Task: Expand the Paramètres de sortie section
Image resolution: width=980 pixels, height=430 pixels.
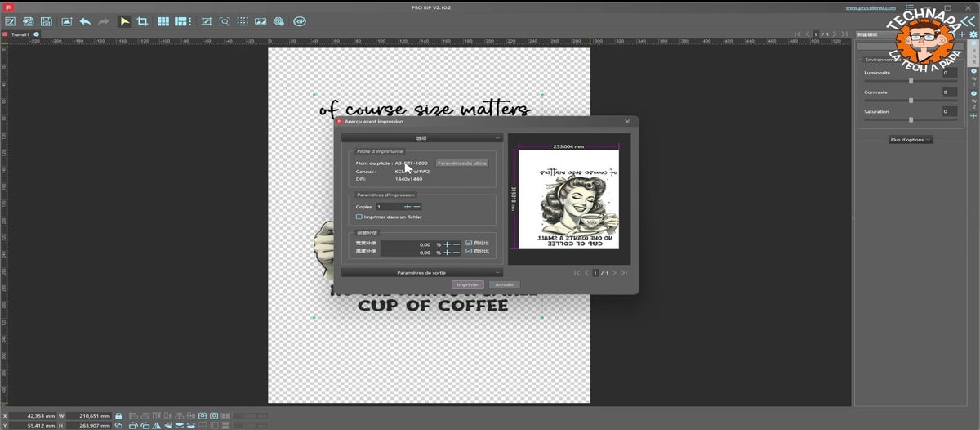Action: pyautogui.click(x=421, y=272)
